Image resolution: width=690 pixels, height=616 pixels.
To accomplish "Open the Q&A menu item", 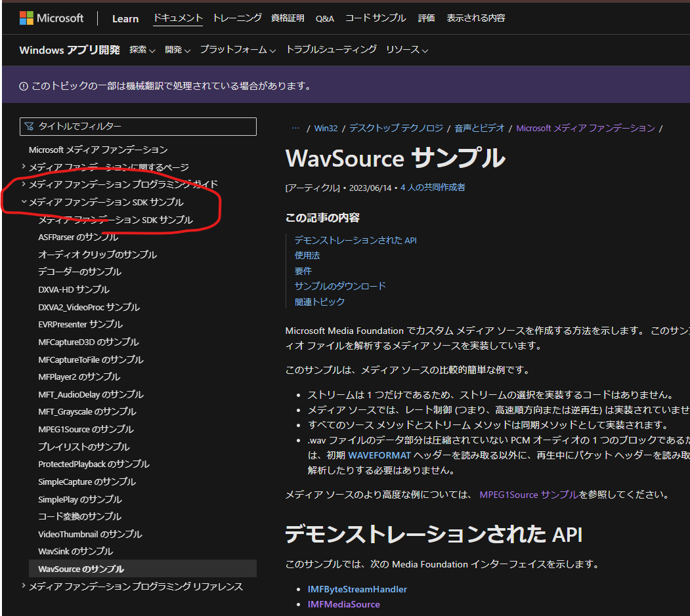I will [325, 18].
